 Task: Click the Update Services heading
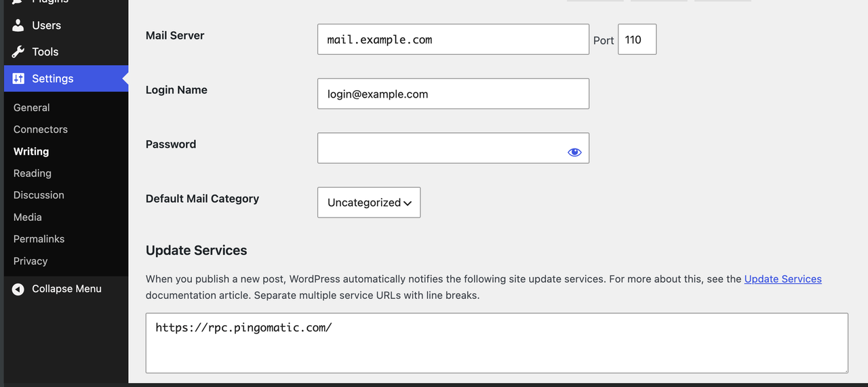coord(196,251)
